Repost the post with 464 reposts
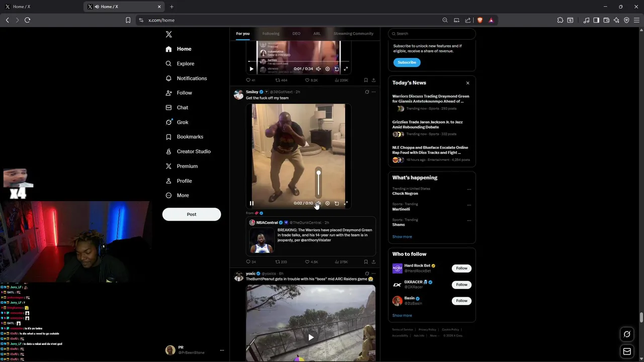The height and width of the screenshot is (362, 644). point(281,80)
